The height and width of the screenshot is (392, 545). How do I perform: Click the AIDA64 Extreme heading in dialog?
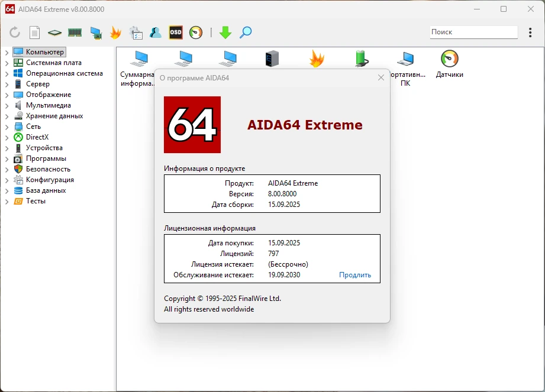point(305,125)
